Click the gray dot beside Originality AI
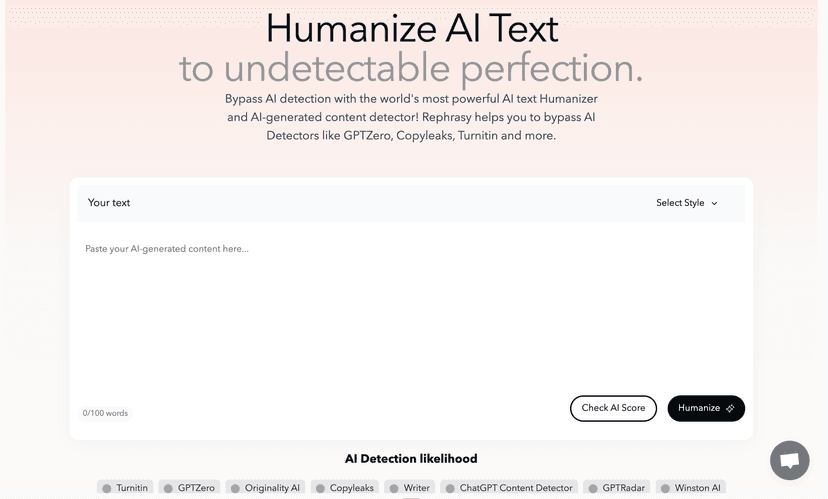The width and height of the screenshot is (828, 499). (236, 488)
